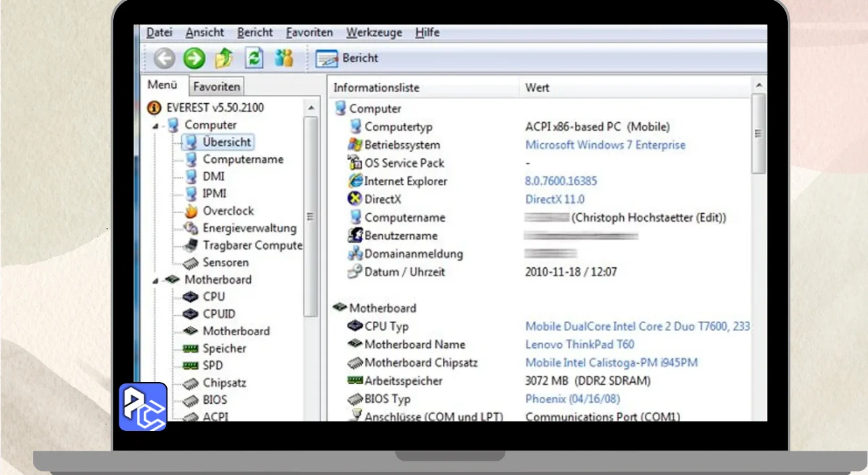Click the Informationsliste column header
Image resolution: width=868 pixels, height=475 pixels.
coord(376,88)
